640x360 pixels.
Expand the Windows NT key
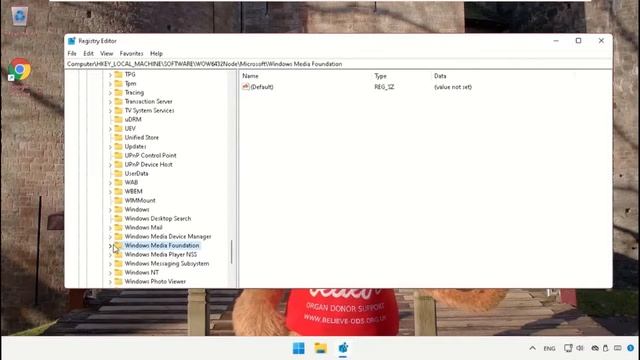110,273
